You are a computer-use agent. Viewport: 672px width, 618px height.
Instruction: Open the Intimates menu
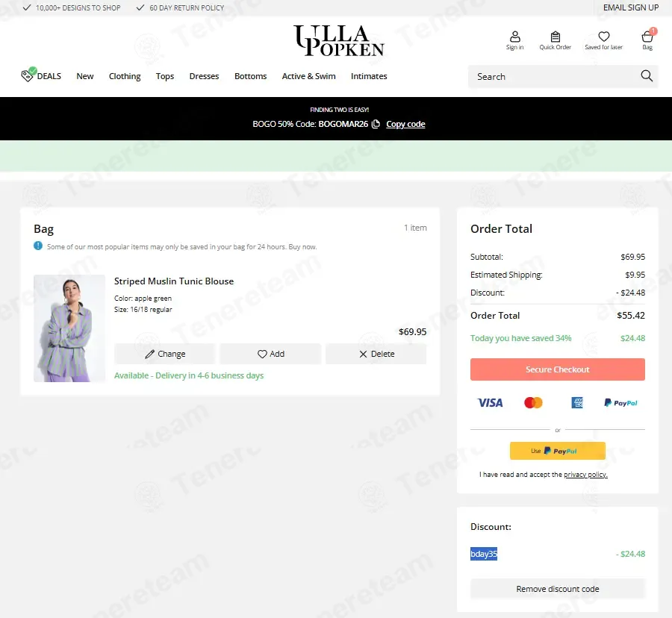click(369, 76)
